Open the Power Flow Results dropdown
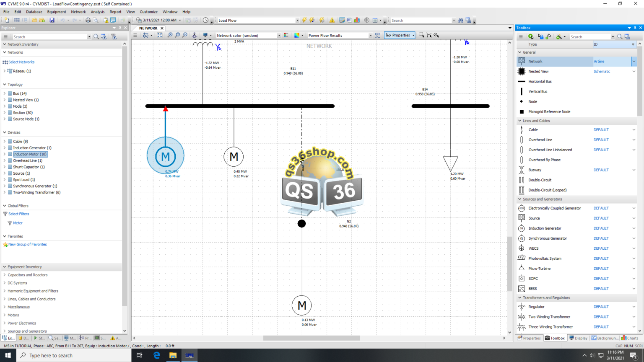644x362 pixels. pyautogui.click(x=371, y=36)
